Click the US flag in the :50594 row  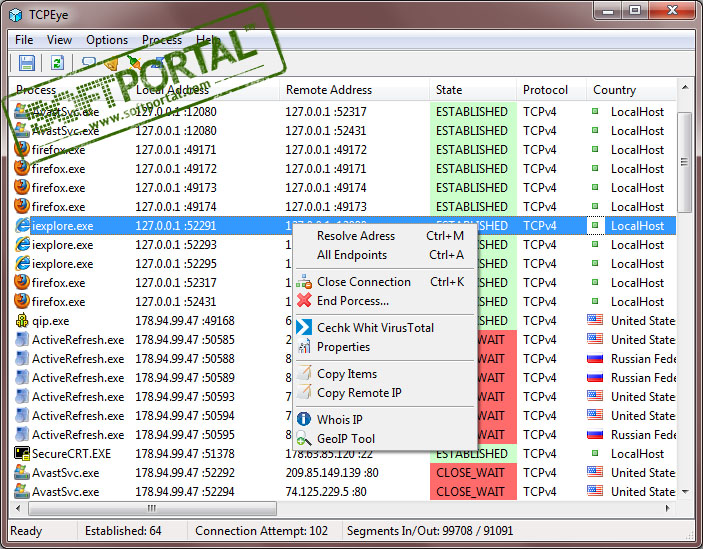(x=595, y=415)
